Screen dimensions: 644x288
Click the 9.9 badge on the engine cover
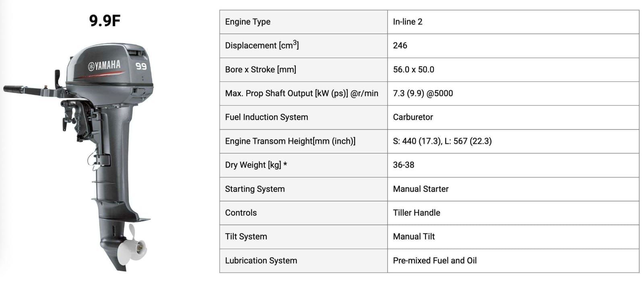pos(141,66)
